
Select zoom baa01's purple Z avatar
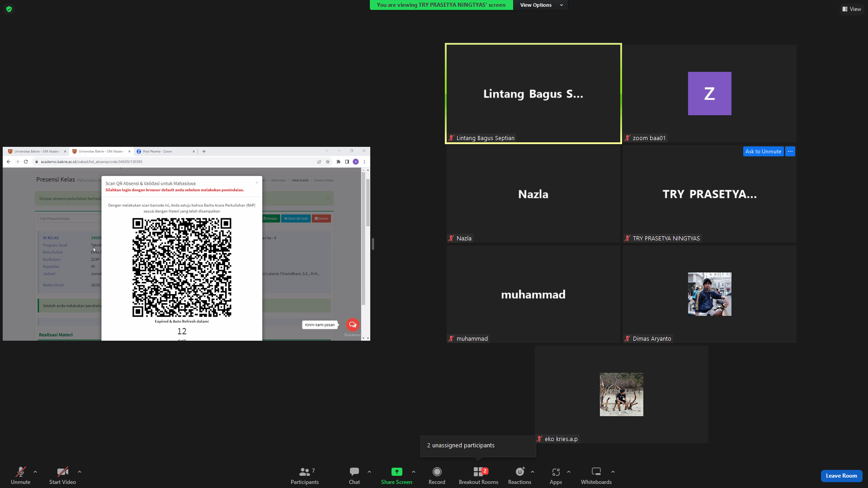click(x=709, y=94)
